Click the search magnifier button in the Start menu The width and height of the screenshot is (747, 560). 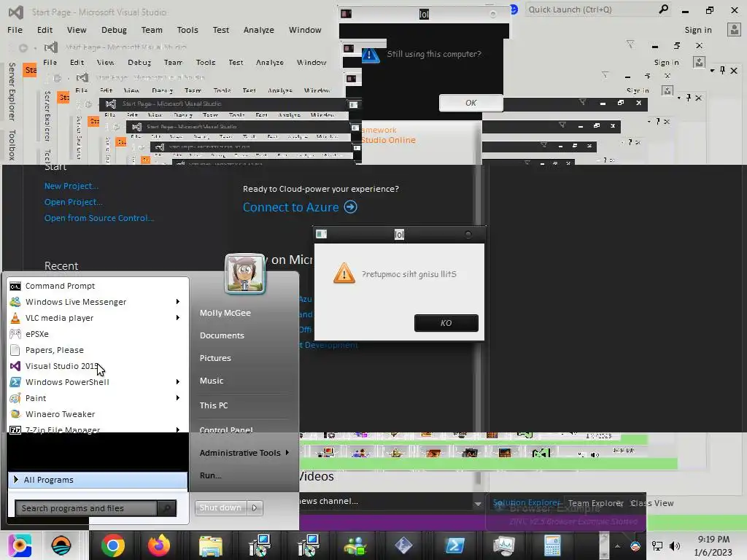167,508
